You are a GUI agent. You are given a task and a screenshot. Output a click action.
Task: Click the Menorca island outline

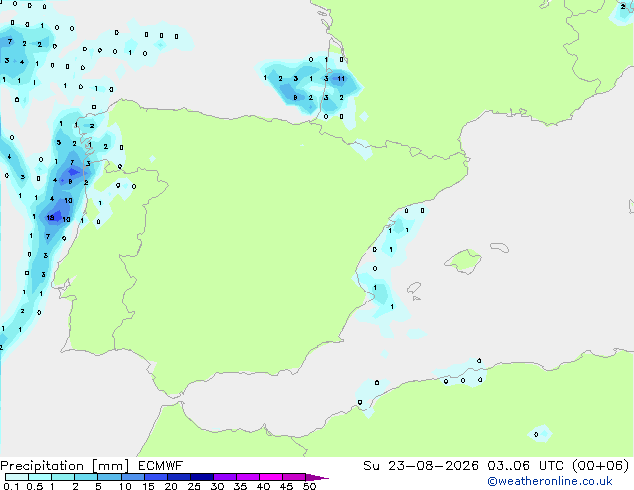tap(499, 247)
